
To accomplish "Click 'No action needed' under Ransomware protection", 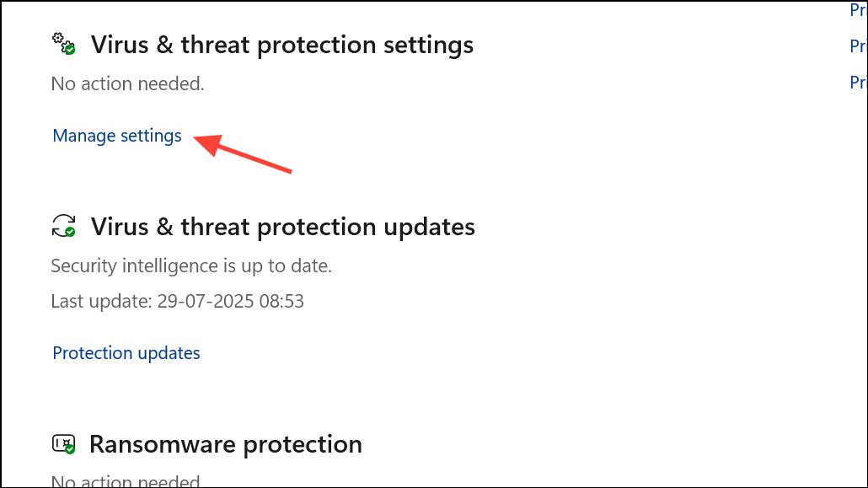I will pyautogui.click(x=126, y=480).
